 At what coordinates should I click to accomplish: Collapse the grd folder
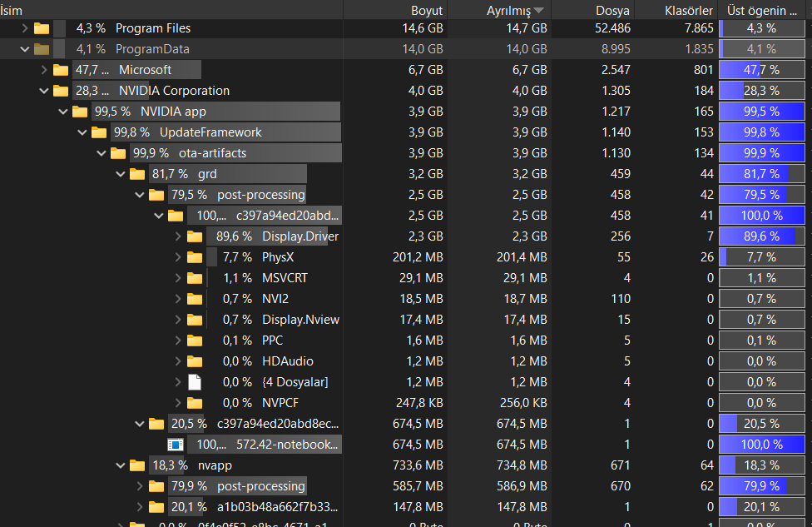click(121, 174)
